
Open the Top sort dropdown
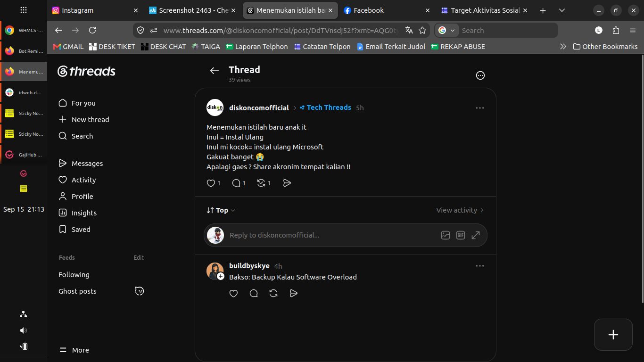pos(221,210)
